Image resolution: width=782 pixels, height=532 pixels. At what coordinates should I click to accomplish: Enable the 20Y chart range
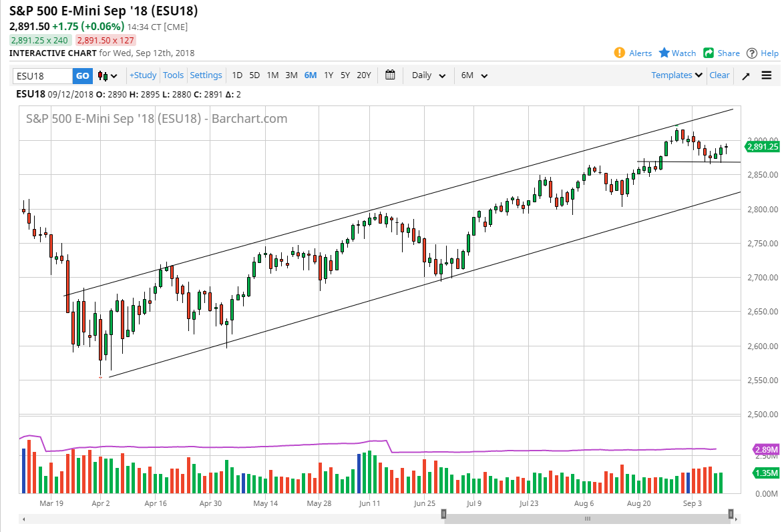pos(363,75)
